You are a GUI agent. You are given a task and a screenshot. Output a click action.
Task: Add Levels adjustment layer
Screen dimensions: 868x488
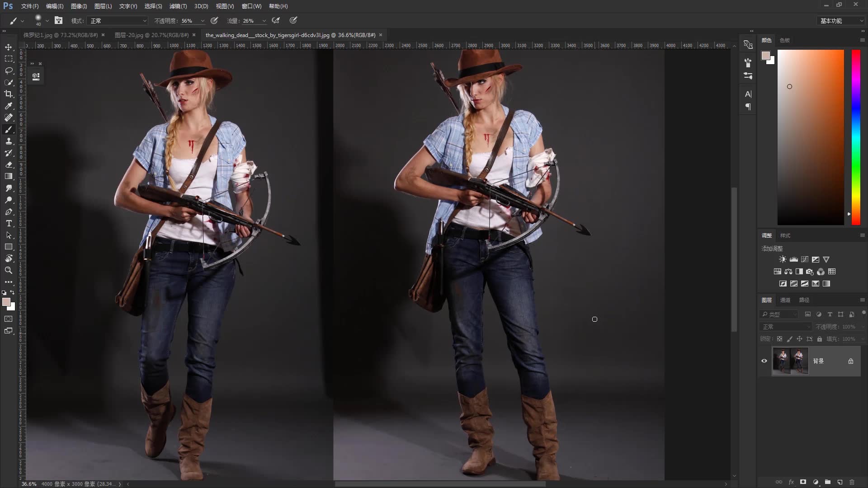click(x=793, y=259)
